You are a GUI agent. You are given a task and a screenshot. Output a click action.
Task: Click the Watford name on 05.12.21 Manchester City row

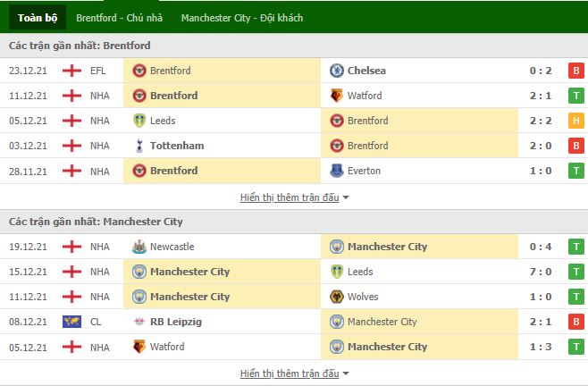point(167,347)
